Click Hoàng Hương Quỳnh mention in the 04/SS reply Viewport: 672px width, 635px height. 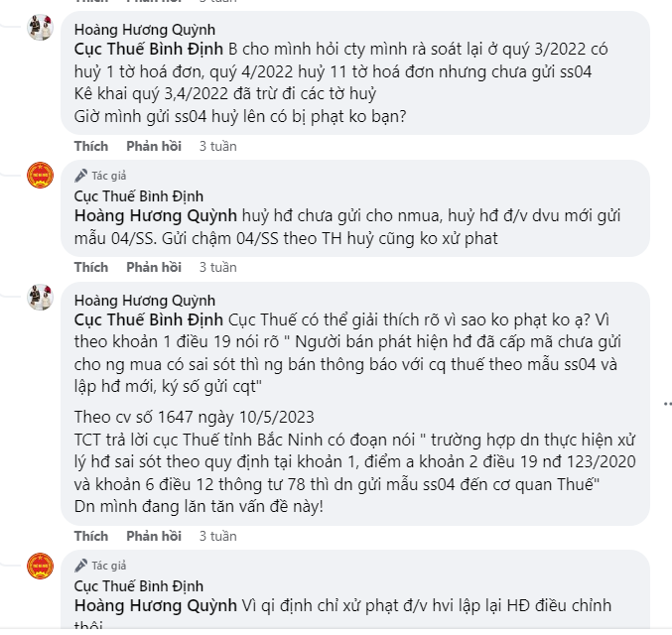(156, 216)
